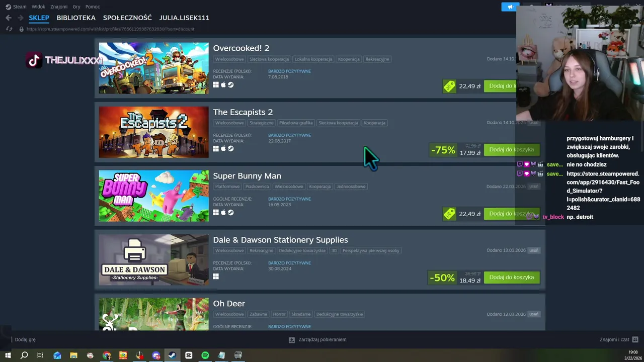The width and height of the screenshot is (644, 362).
Task: Open the Dodaj grę menu
Action: pos(25,340)
